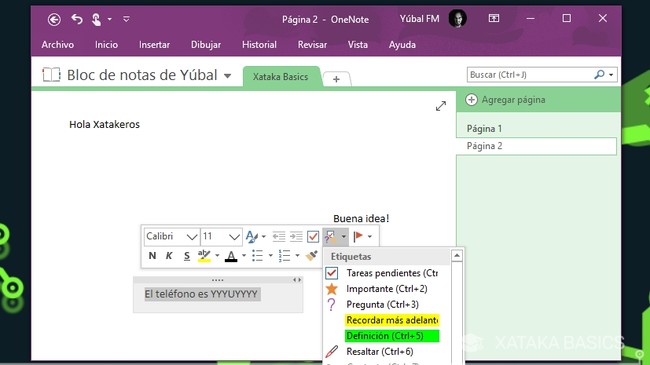Select Página 2 in the page list

tap(536, 146)
